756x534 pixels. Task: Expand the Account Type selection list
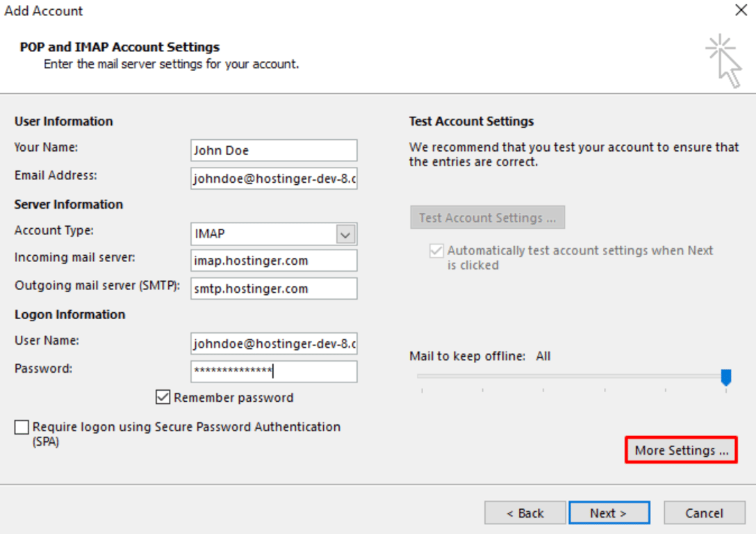pyautogui.click(x=345, y=234)
